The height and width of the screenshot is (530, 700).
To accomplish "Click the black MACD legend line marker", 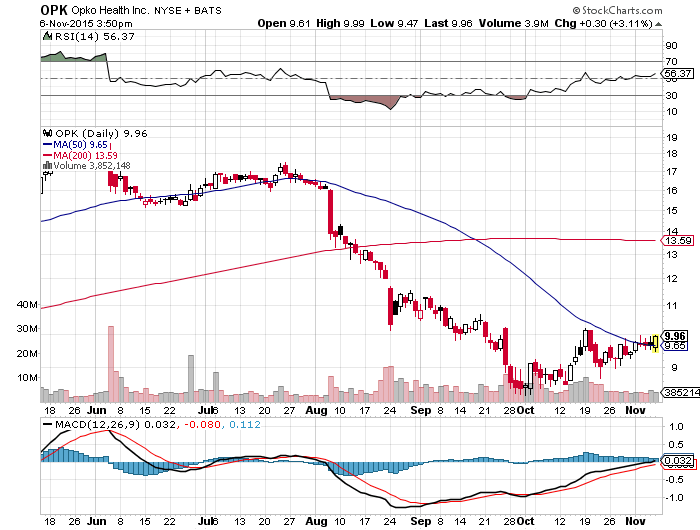I will click(x=47, y=424).
